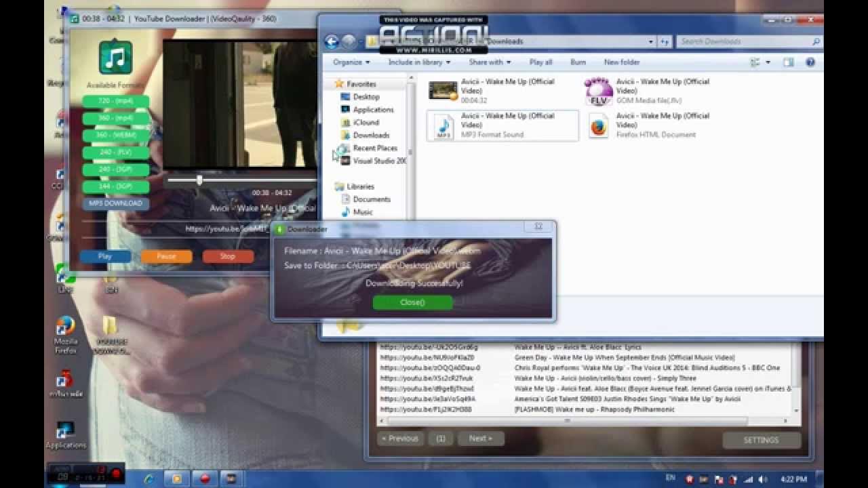Click the Explorer help icon
Screen dimensions: 868x488
(810, 62)
